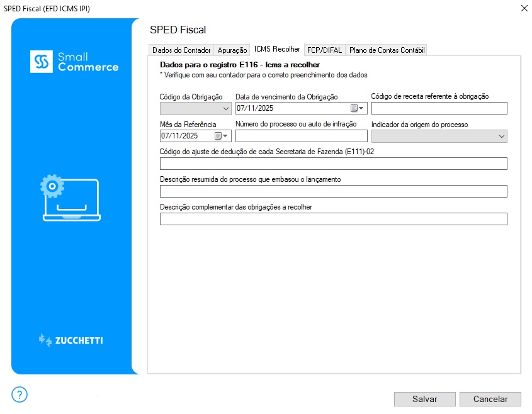Open Plano de Contas Contábil tab

(x=387, y=50)
